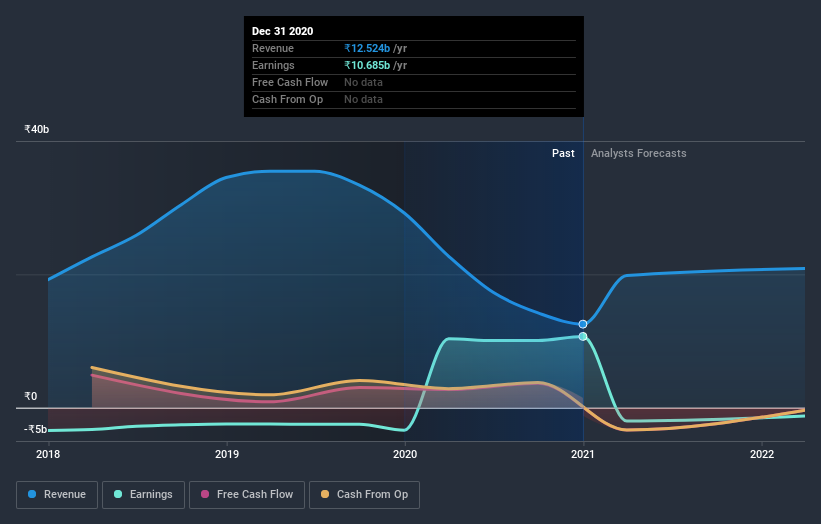
Task: Click the 2018 x-axis label
Action: tap(48, 454)
